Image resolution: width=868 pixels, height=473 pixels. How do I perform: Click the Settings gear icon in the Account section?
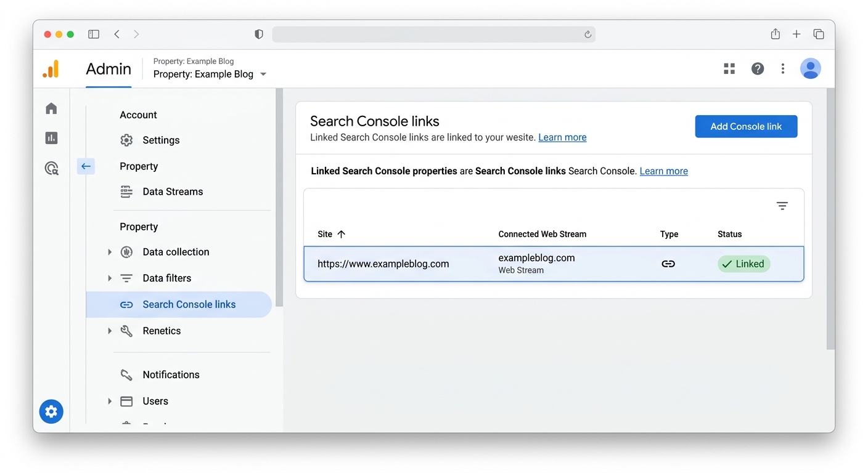tap(126, 140)
